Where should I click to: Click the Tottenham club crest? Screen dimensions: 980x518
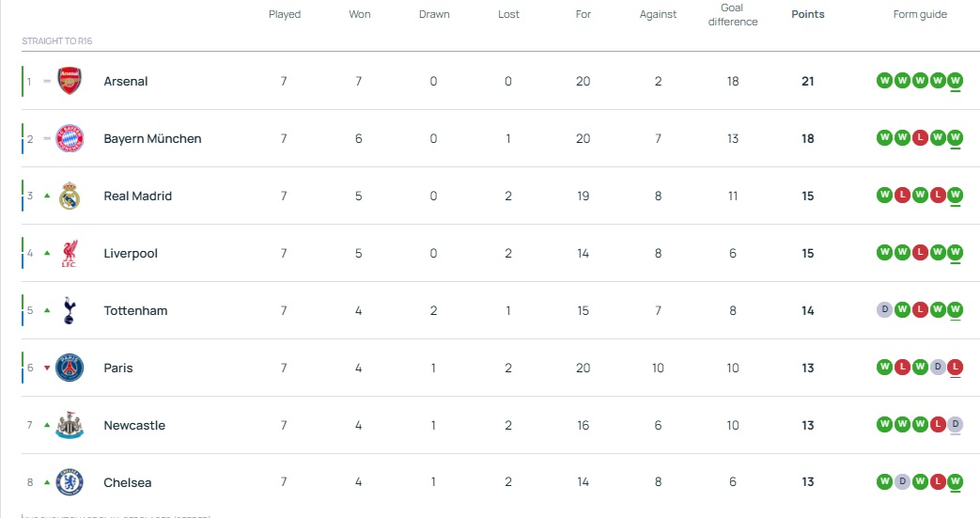(x=70, y=310)
